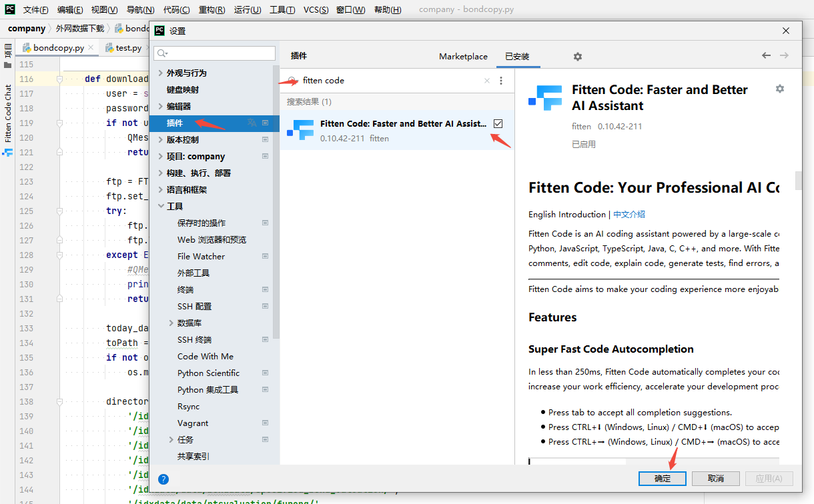Viewport: 814px width, 504px height.
Task: Click the Fitten Code plugin details gear icon
Action: 780,89
